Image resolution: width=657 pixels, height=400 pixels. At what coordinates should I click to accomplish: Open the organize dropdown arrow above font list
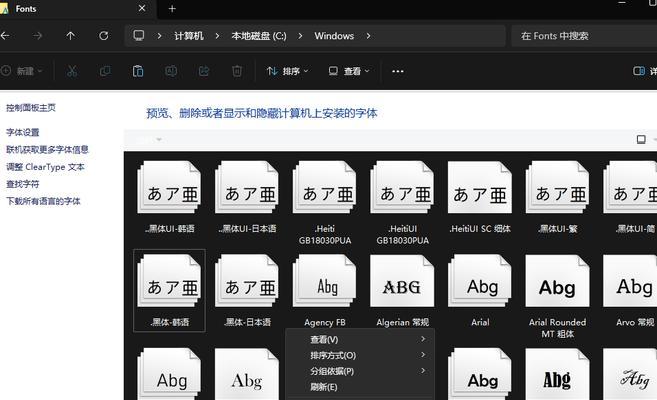pos(159,139)
